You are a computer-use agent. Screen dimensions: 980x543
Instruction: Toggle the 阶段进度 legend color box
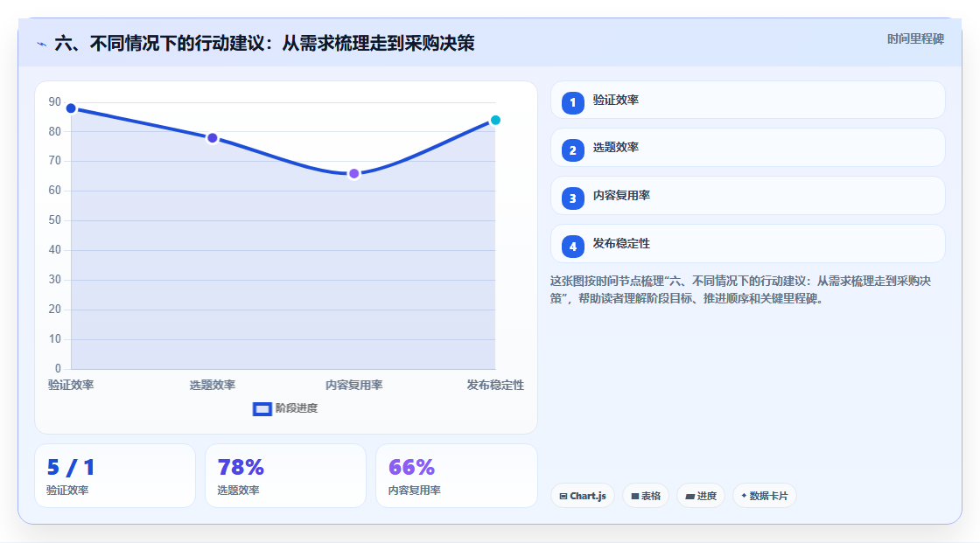[x=262, y=408]
